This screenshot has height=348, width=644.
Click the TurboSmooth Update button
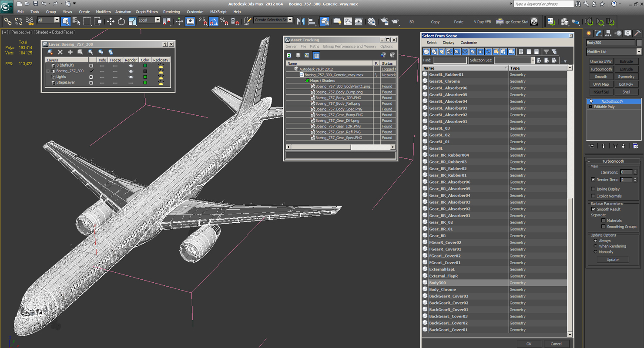click(613, 260)
